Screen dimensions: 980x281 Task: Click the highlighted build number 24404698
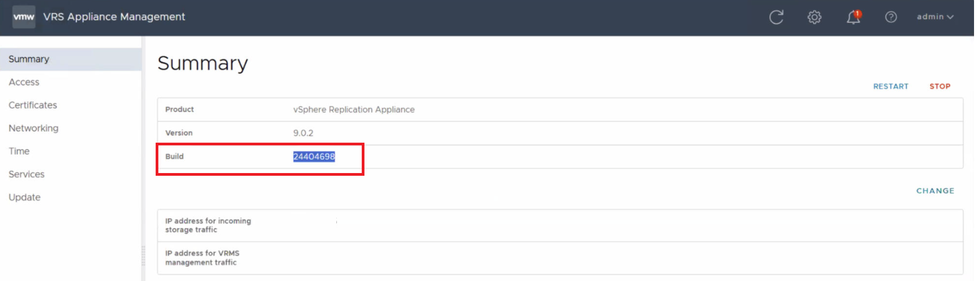tap(314, 157)
